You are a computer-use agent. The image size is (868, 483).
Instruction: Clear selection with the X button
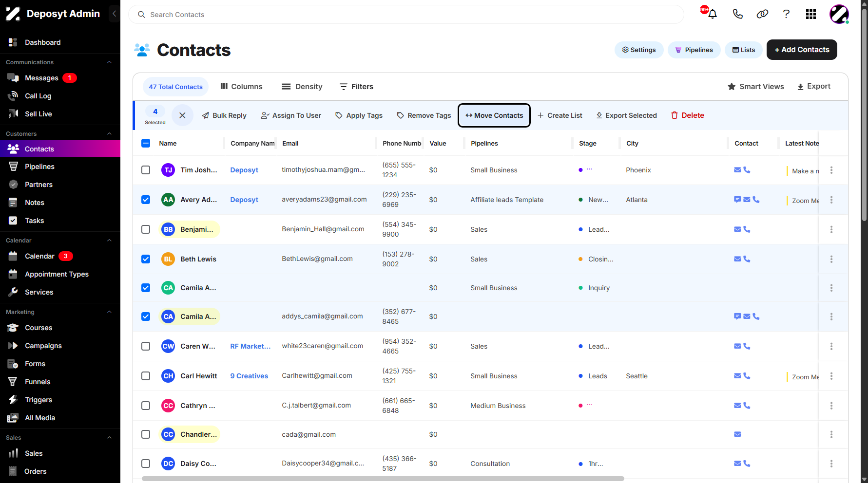click(x=182, y=115)
